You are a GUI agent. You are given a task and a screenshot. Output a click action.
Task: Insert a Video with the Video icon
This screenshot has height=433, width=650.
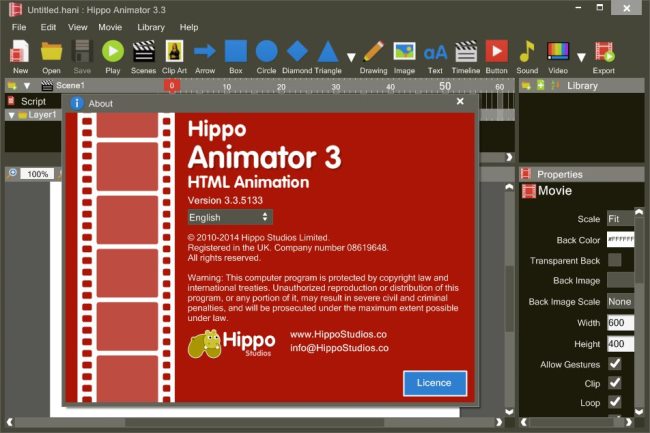(558, 57)
